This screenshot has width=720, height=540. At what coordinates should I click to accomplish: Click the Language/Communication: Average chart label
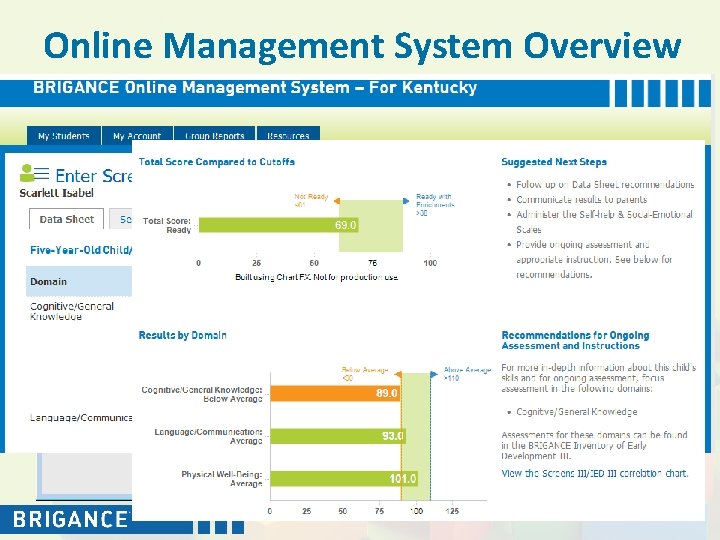point(208,436)
